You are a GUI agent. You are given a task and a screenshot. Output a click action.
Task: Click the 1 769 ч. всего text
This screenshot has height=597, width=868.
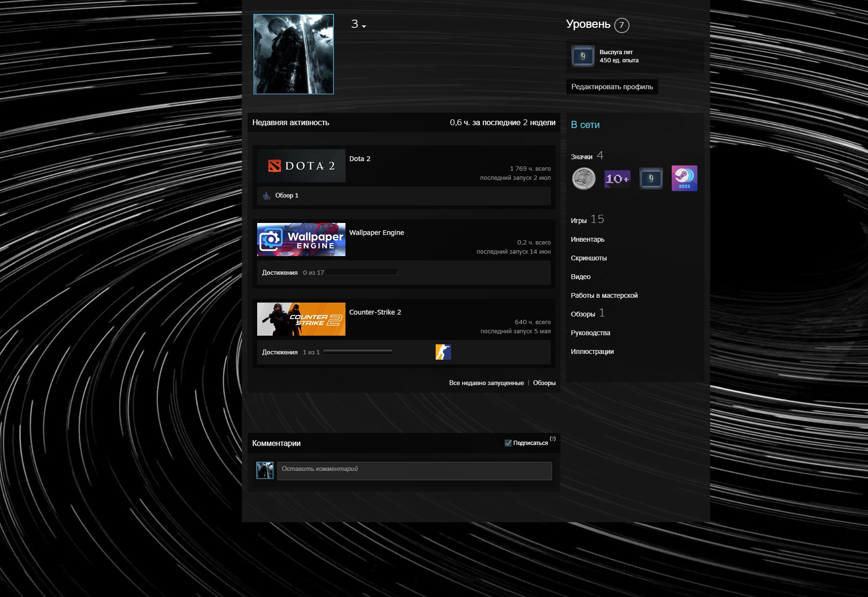[530, 169]
